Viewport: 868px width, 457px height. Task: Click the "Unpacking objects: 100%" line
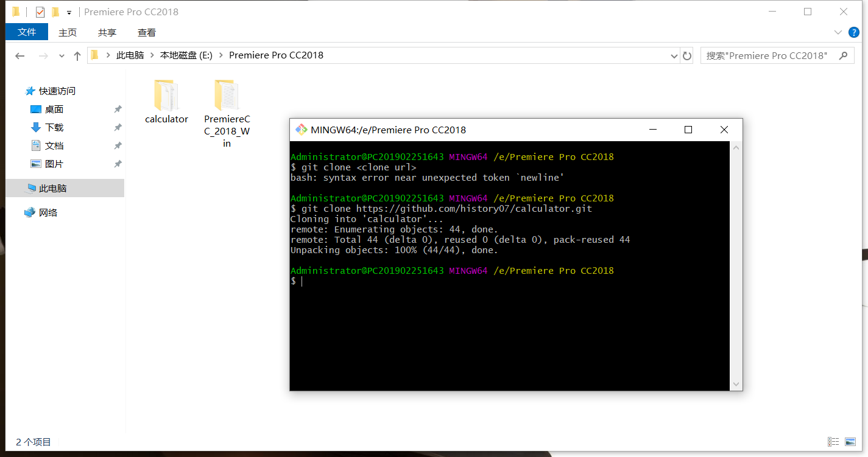tap(394, 250)
